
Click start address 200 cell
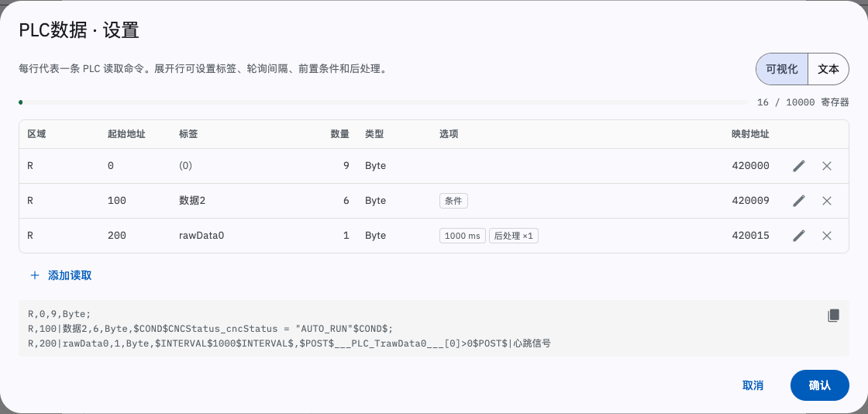pos(117,236)
